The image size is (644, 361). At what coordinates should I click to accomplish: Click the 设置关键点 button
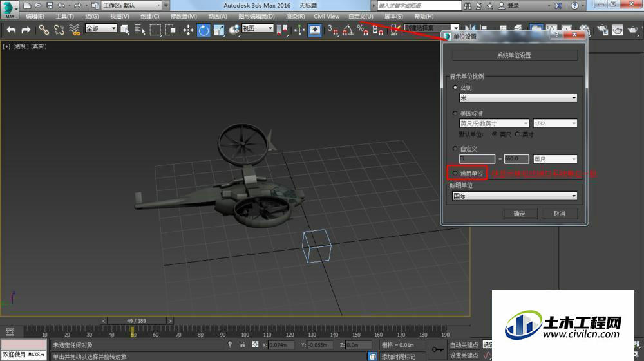click(x=464, y=355)
